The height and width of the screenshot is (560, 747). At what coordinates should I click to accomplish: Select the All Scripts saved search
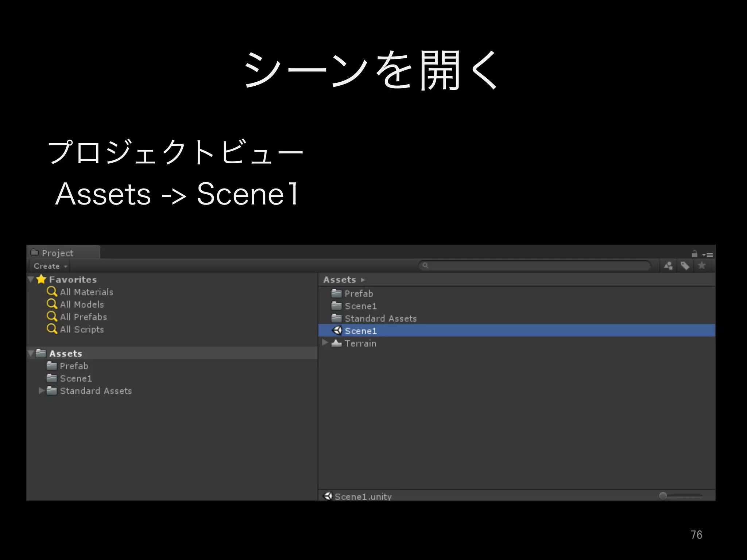coord(82,329)
